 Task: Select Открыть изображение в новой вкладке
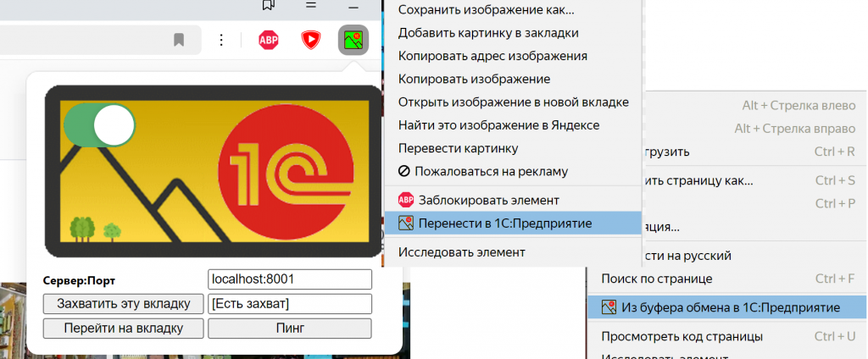point(513,102)
